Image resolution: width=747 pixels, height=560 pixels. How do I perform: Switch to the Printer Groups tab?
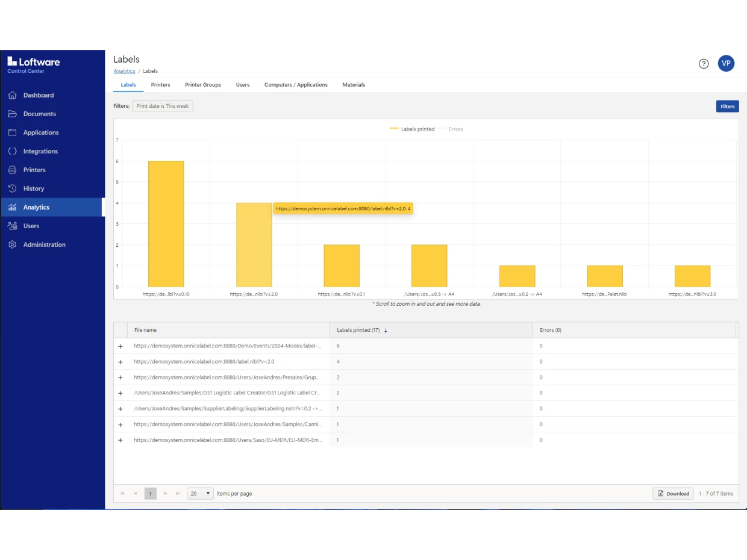(203, 85)
